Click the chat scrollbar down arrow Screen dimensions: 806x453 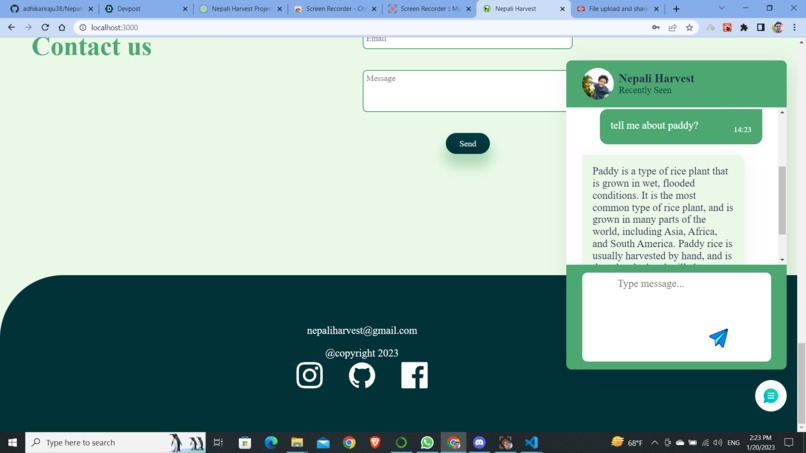tap(782, 260)
